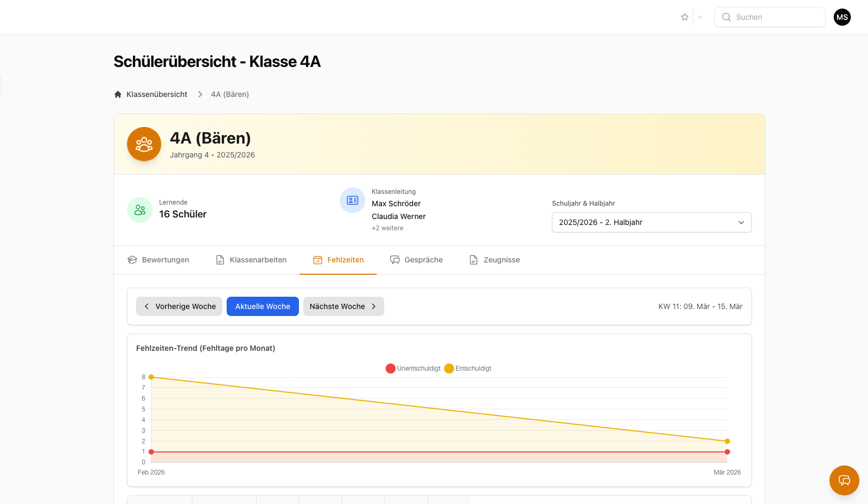Go to Vorherige Woche

click(x=179, y=306)
